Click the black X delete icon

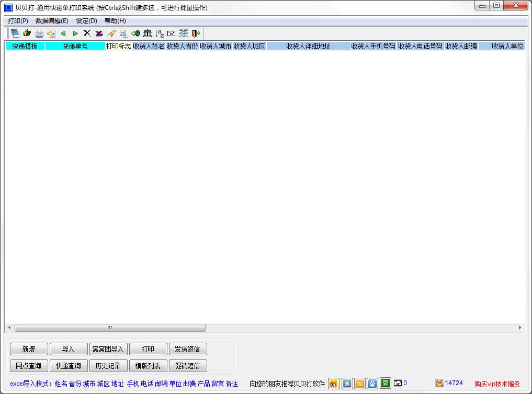[87, 33]
